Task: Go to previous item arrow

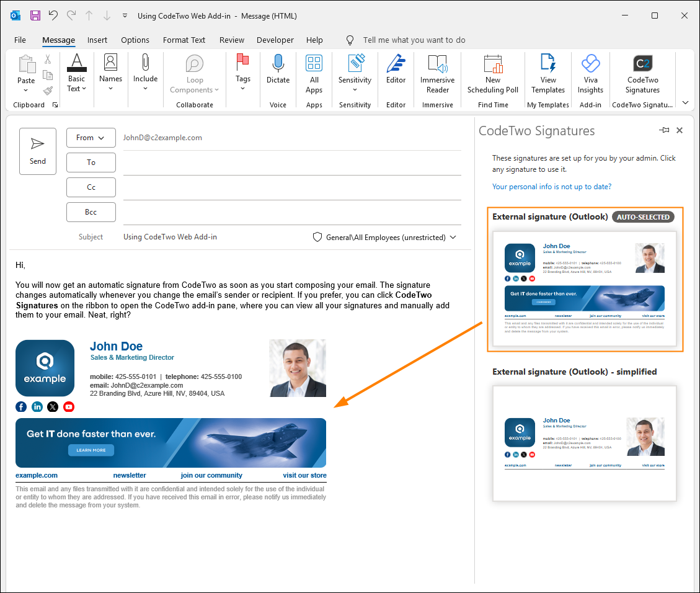Action: (x=89, y=16)
